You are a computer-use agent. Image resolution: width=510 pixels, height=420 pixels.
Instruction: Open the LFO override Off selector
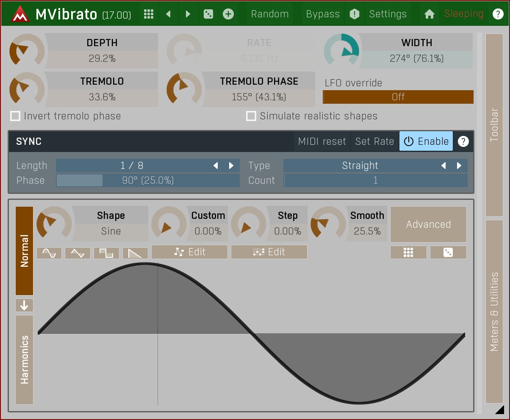pyautogui.click(x=398, y=97)
